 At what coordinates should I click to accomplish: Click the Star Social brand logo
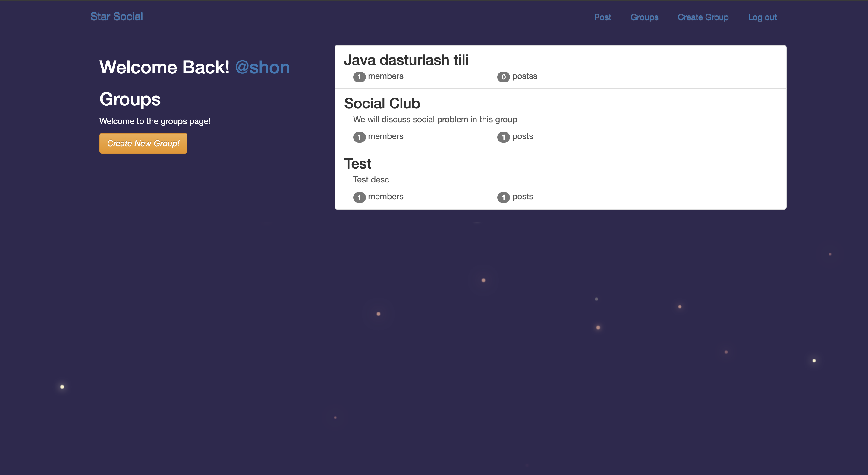[x=116, y=17]
